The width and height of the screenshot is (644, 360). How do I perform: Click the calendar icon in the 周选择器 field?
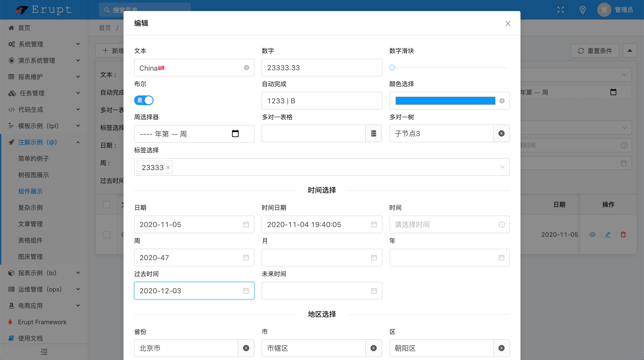coord(235,134)
